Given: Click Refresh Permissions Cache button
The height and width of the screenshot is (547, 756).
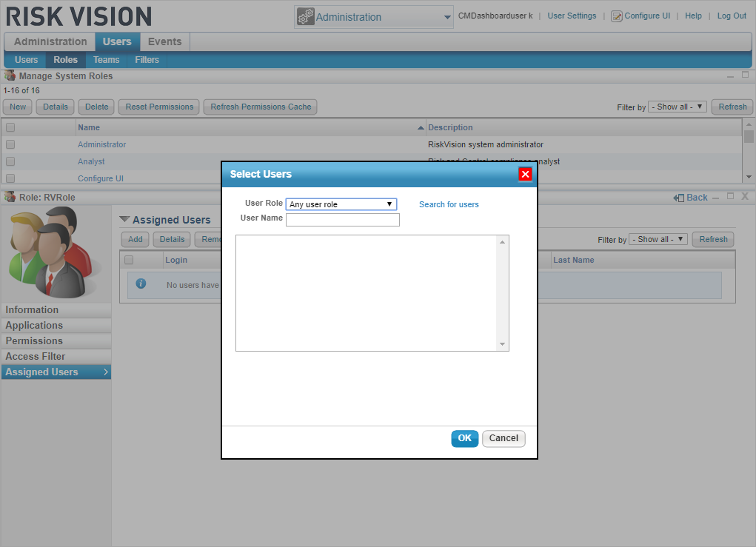Looking at the screenshot, I should tap(261, 107).
